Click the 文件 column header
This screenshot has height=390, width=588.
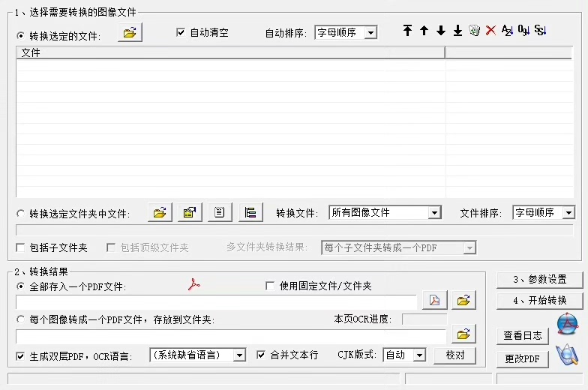coord(231,52)
